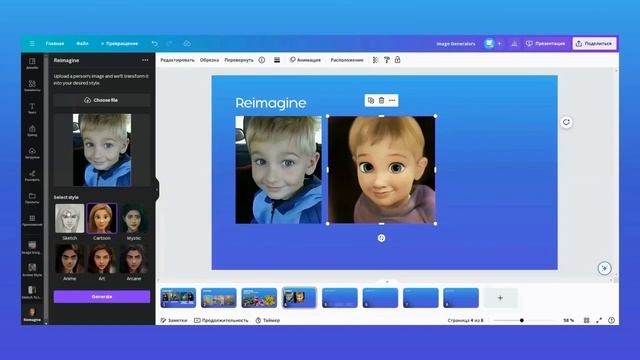Open the magic assistant button in canvas corner

pyautogui.click(x=604, y=268)
